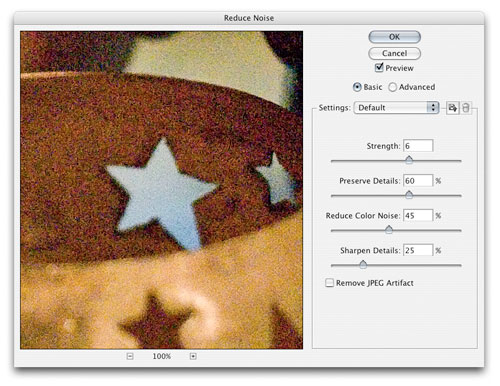
Task: Click the Strength label
Action: coord(383,146)
